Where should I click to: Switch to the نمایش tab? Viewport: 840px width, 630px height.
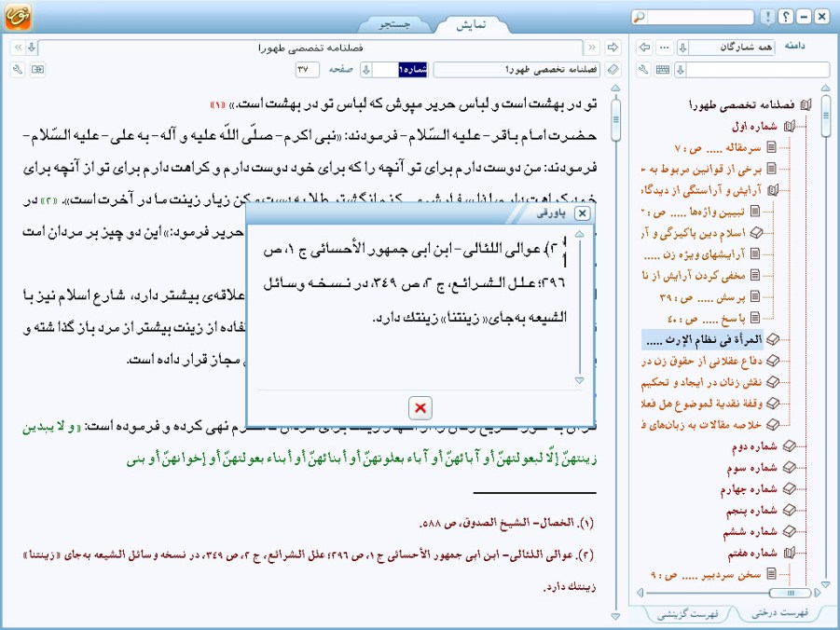(x=471, y=24)
